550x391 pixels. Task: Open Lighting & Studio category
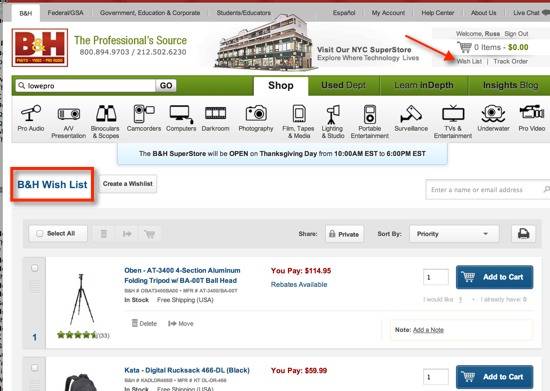333,122
